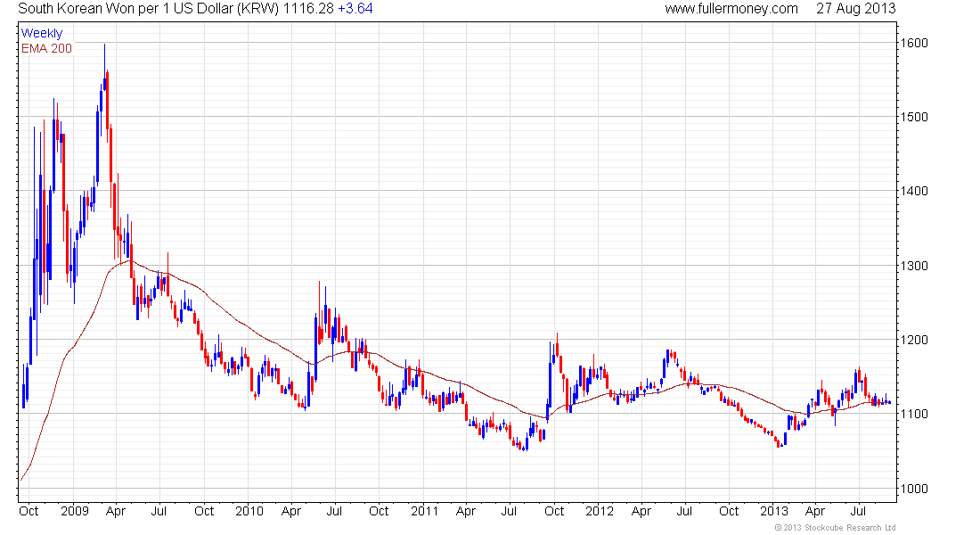Viewport: 980px width, 535px height.
Task: Click the Oct label preceding the 2009 label
Action: tap(29, 511)
